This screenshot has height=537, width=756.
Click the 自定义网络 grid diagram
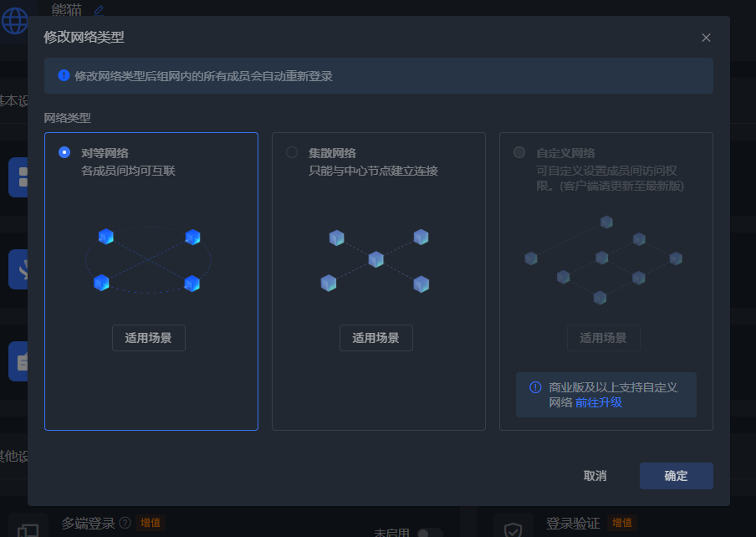coord(603,259)
